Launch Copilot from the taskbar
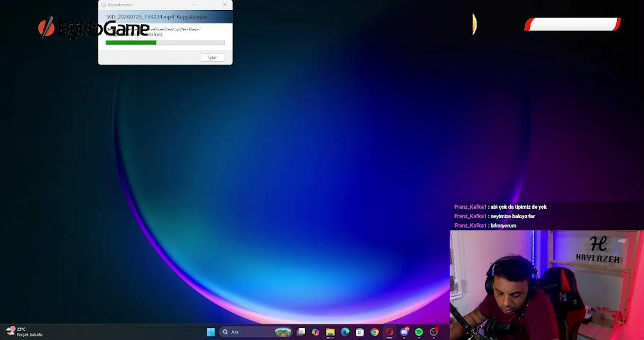Image resolution: width=644 pixels, height=340 pixels. point(315,332)
